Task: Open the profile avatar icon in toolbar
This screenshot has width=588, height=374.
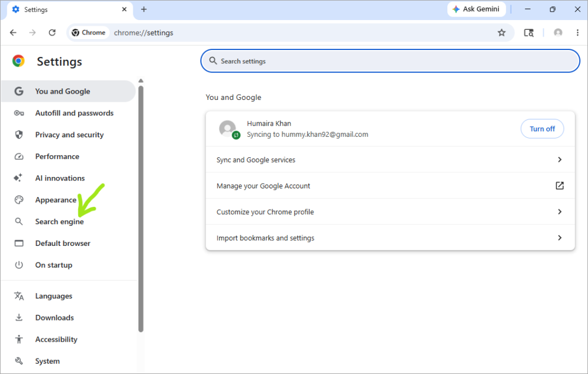Action: (558, 33)
